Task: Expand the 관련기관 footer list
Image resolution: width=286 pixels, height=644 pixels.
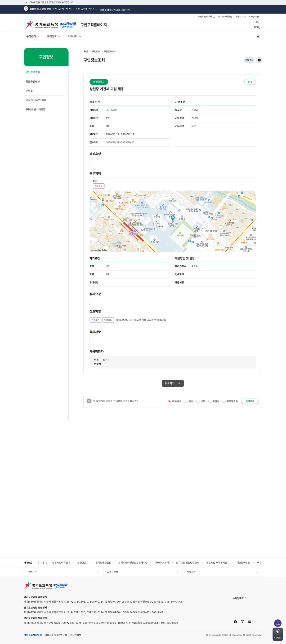Action: click(x=64, y=572)
